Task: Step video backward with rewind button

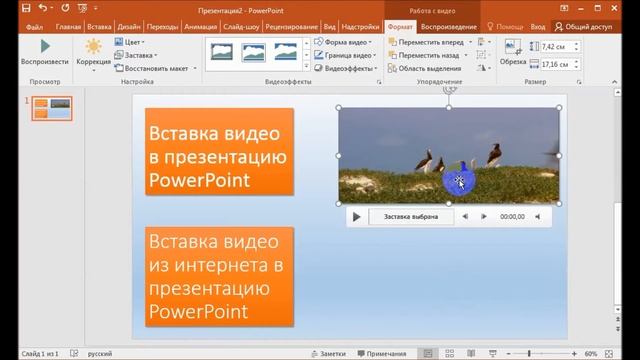Action: 465,217
